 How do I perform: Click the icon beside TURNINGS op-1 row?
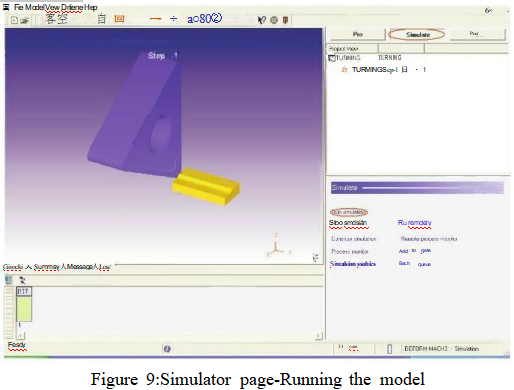coord(345,69)
